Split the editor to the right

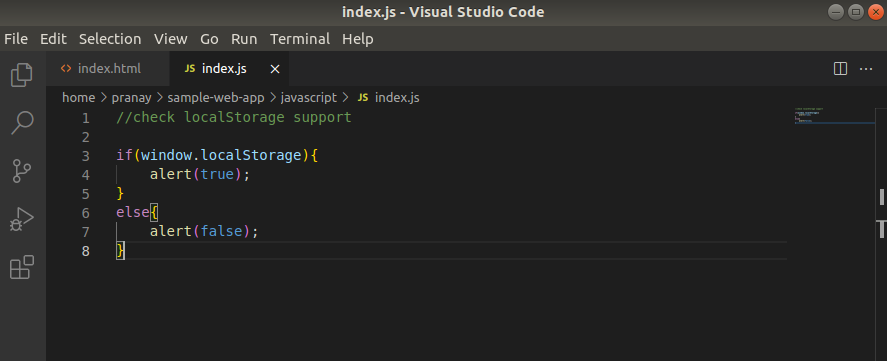coord(841,69)
